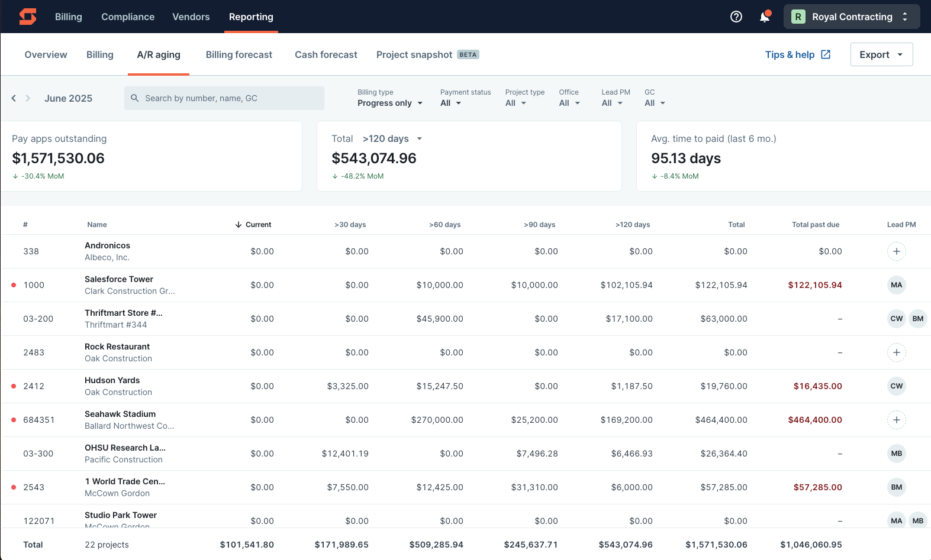The height and width of the screenshot is (560, 931).
Task: Switch to the A/R aging tab
Action: (159, 54)
